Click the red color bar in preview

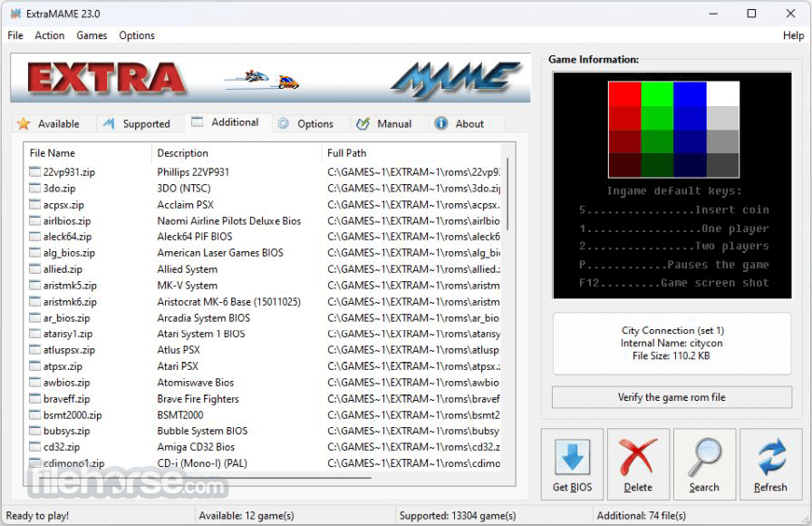624,130
